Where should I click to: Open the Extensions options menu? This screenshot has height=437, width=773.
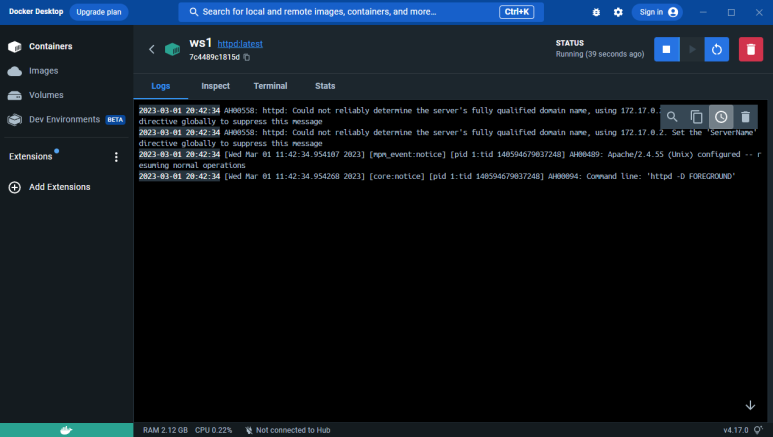tap(116, 157)
